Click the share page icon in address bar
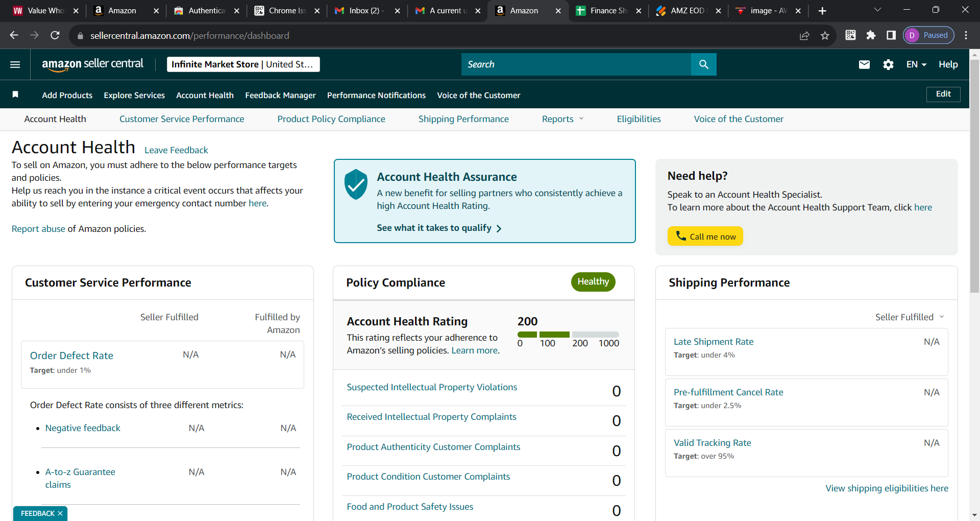This screenshot has width=980, height=521. (x=804, y=35)
